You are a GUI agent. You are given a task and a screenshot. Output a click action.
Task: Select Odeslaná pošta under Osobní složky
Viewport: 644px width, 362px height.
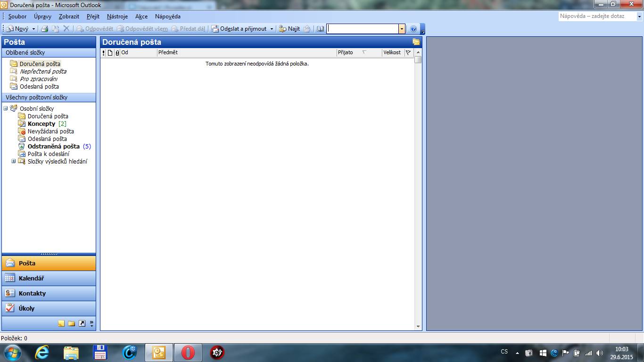47,139
